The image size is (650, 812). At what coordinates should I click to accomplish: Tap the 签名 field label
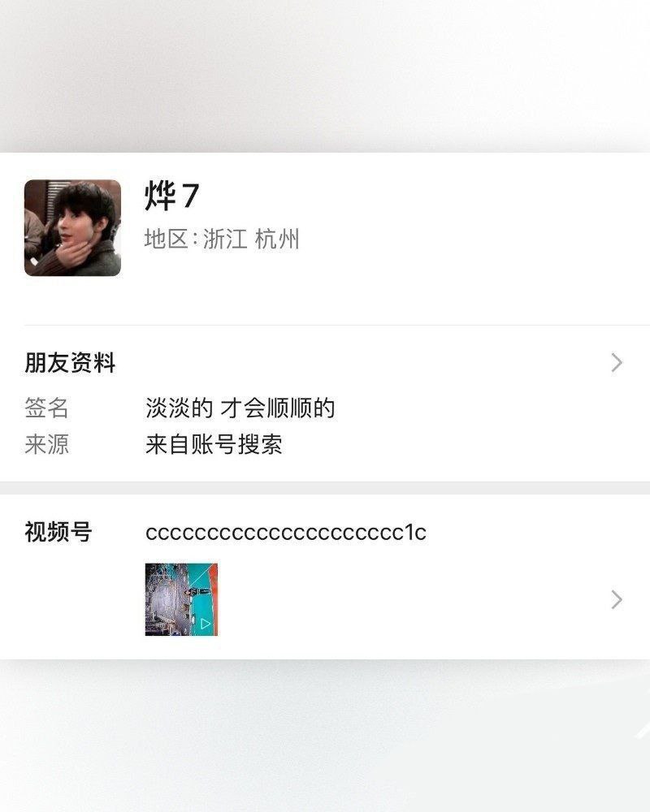tap(46, 408)
